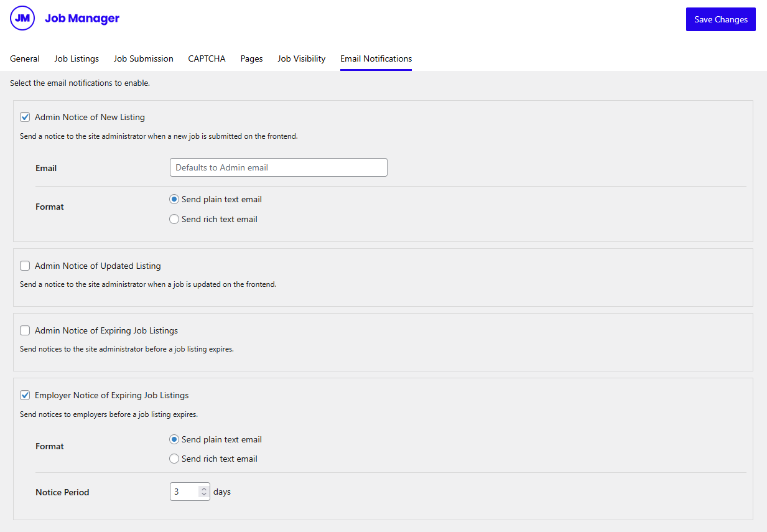Click the admin notification Email input field
767x532 pixels.
click(x=278, y=167)
